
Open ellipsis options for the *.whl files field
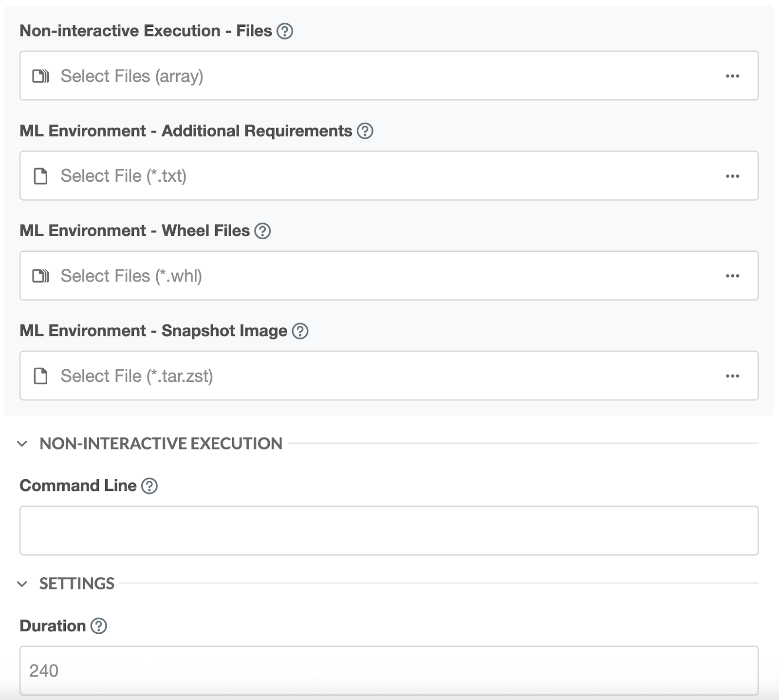[732, 276]
